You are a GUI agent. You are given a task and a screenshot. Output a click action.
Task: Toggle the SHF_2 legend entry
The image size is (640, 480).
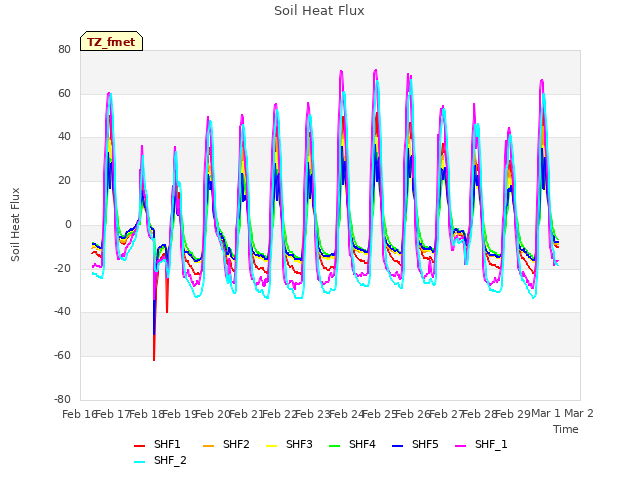(160, 460)
